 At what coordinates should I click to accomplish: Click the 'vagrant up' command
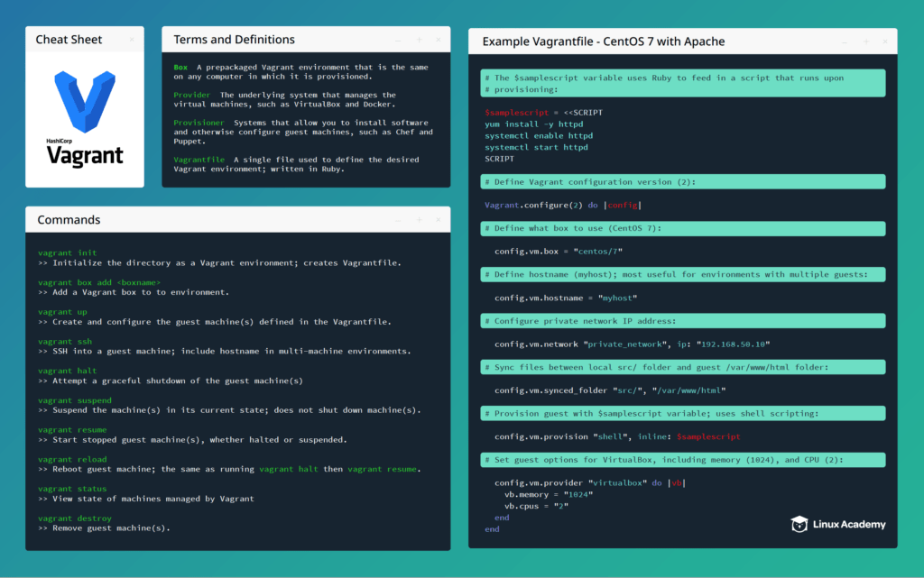tap(62, 312)
